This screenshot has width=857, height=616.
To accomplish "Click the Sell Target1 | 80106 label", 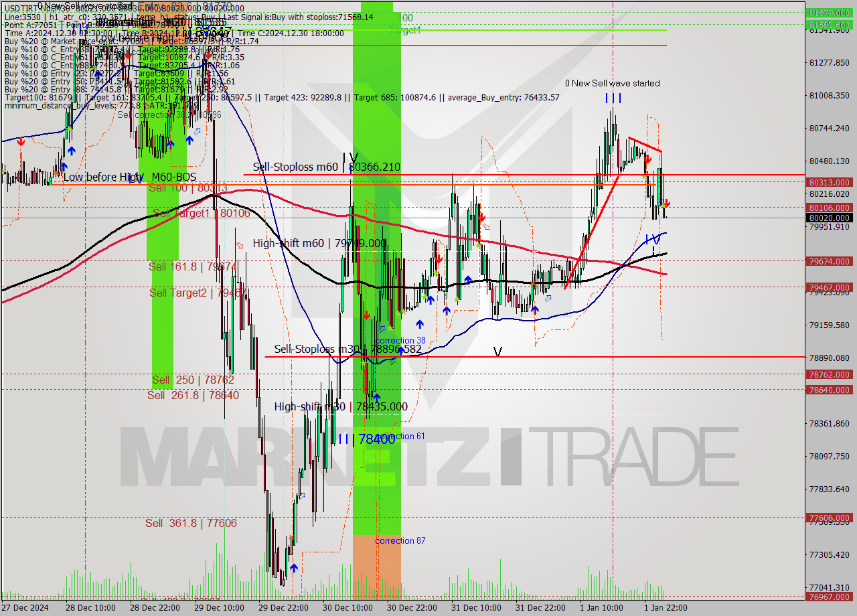I will [x=202, y=213].
